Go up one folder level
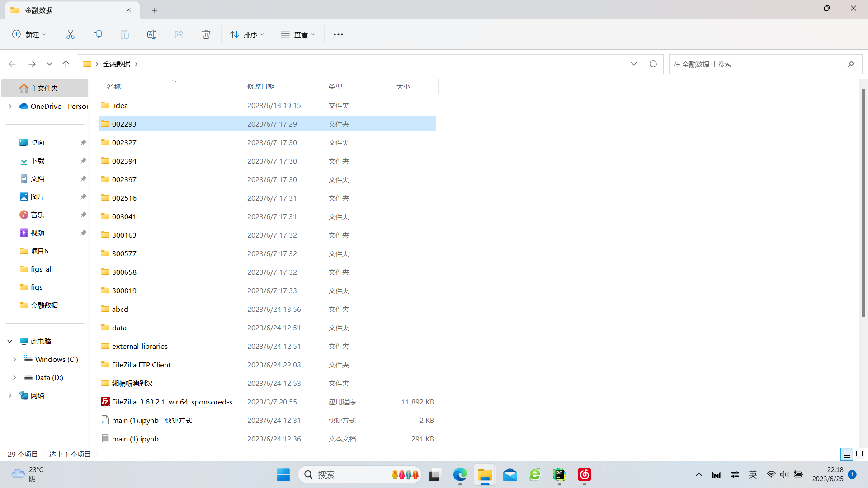Screen dimensions: 868x488 66,64
